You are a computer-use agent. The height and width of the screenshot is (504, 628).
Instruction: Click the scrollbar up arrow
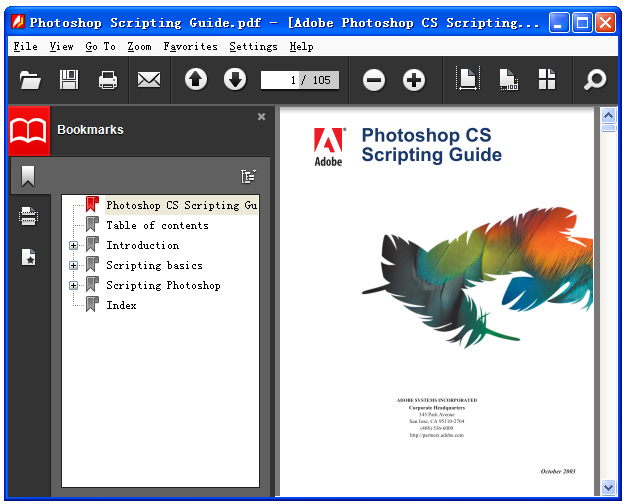608,116
